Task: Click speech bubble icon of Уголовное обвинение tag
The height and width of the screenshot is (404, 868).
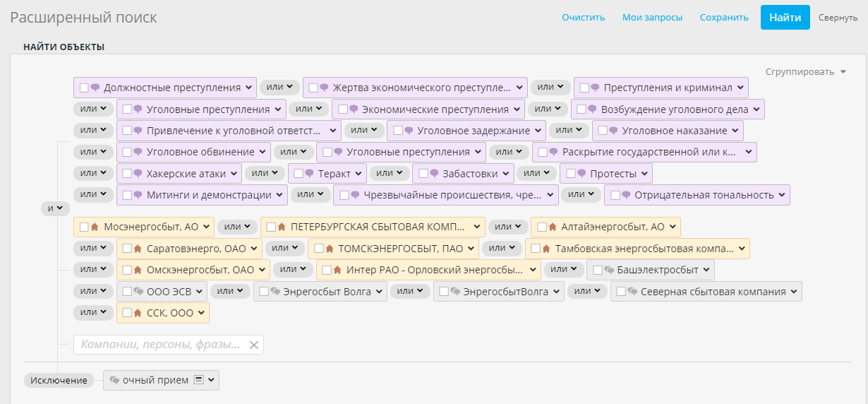Action: coord(138,152)
